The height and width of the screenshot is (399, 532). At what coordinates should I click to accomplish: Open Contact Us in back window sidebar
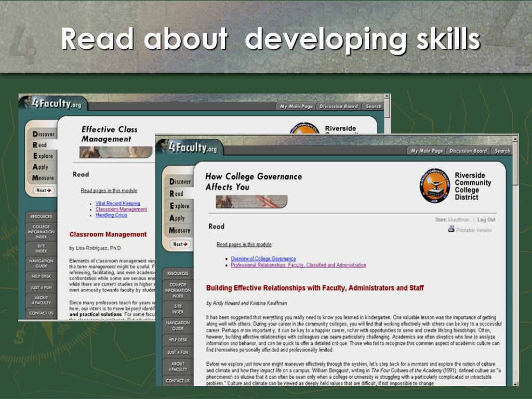coord(42,313)
